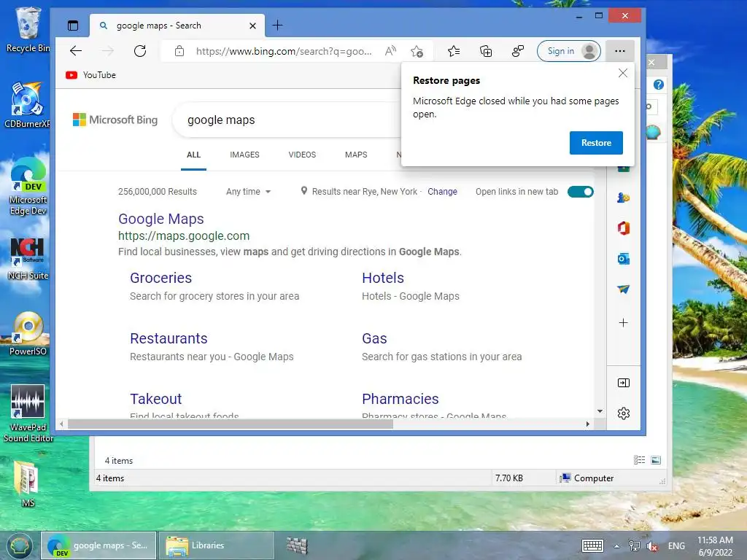The height and width of the screenshot is (560, 747).
Task: Switch Libraries window to large icons view
Action: click(x=656, y=460)
